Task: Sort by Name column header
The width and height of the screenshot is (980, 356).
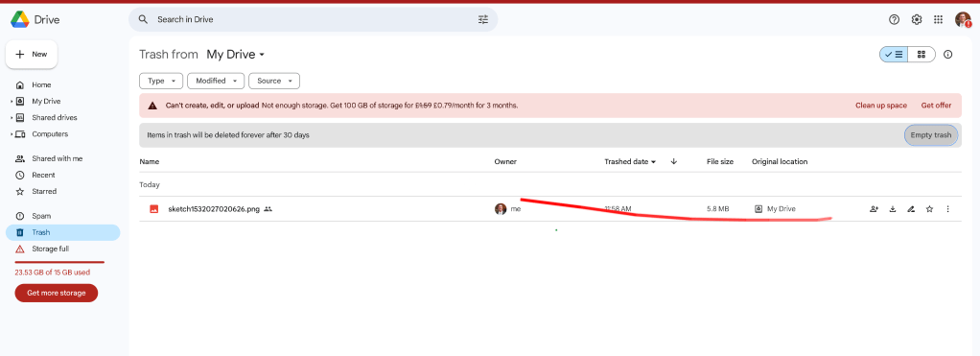Action: pyautogui.click(x=150, y=161)
